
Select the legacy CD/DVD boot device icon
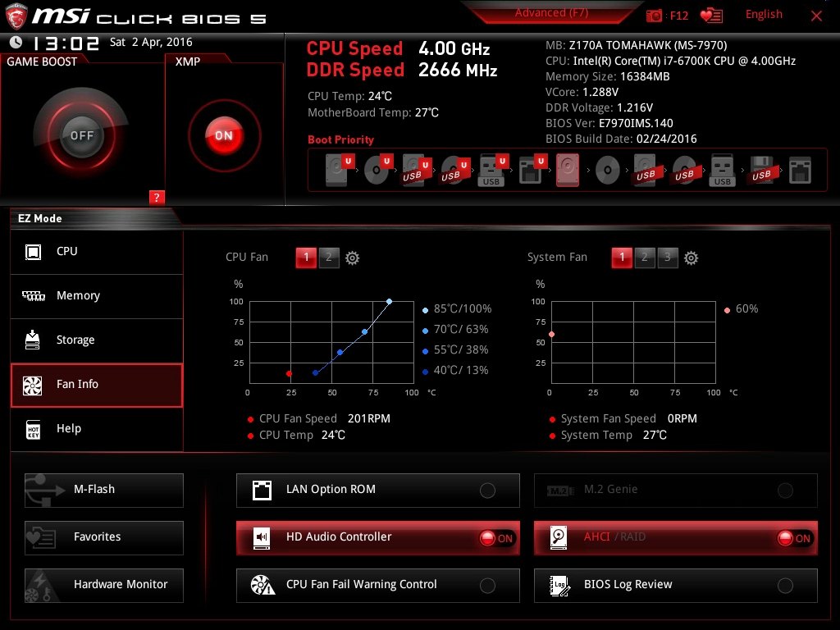coord(608,171)
